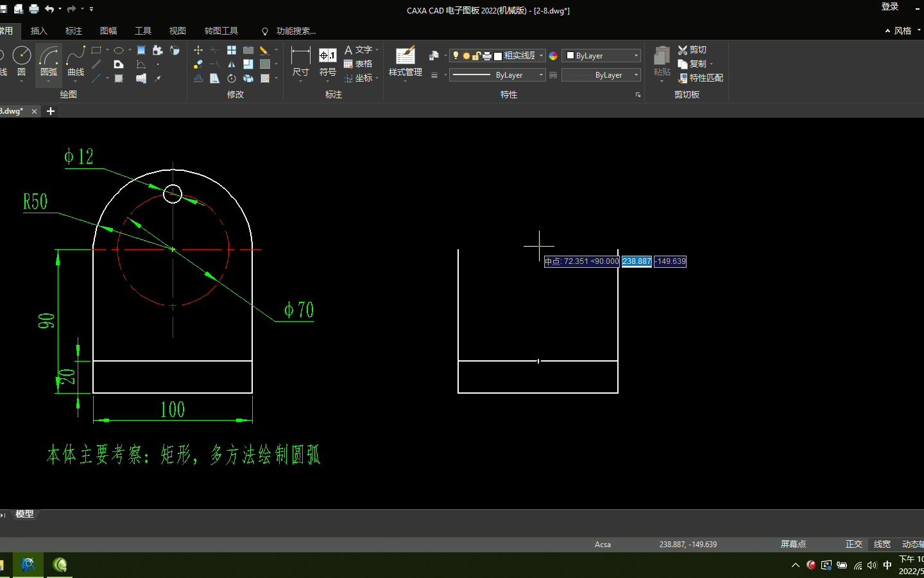Image resolution: width=924 pixels, height=578 pixels.
Task: Click the 符号 symbol annotation icon
Action: (x=328, y=62)
